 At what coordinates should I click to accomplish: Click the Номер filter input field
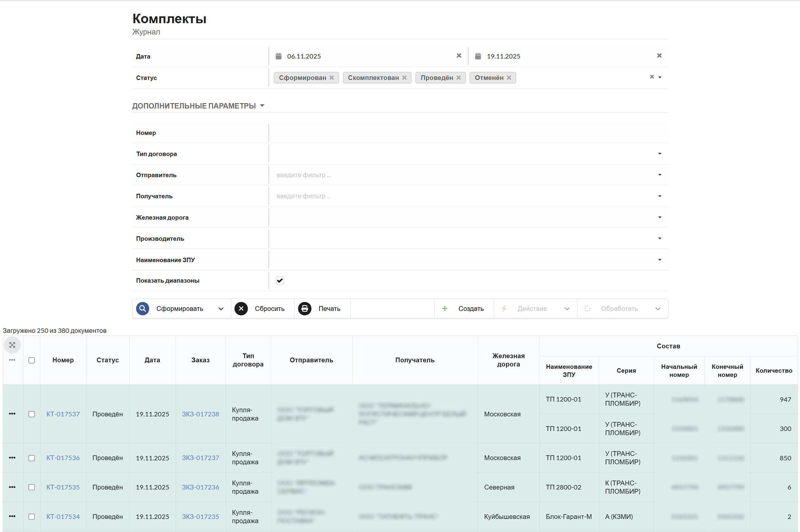click(x=468, y=133)
